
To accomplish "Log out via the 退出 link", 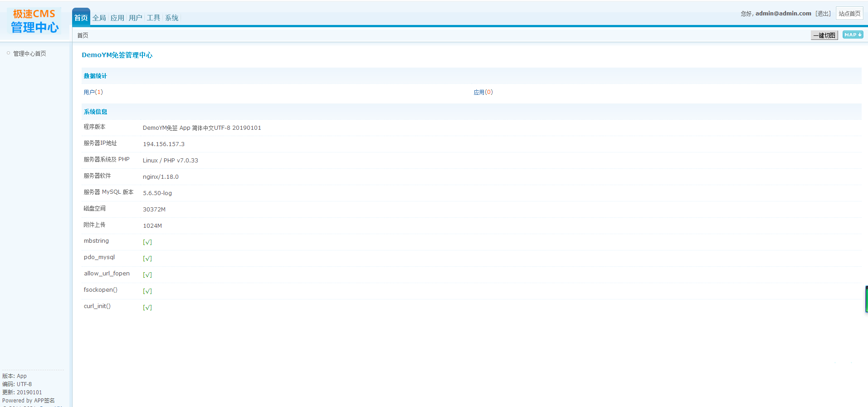I will coord(823,14).
